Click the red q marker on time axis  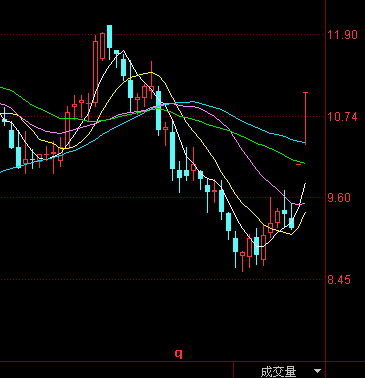click(179, 354)
